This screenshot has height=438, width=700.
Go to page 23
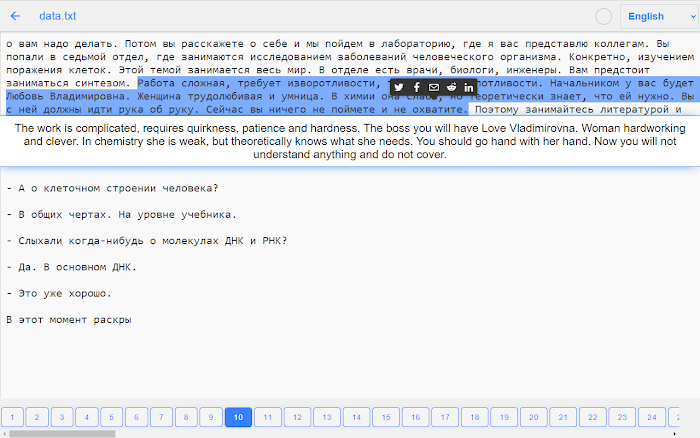(622, 417)
